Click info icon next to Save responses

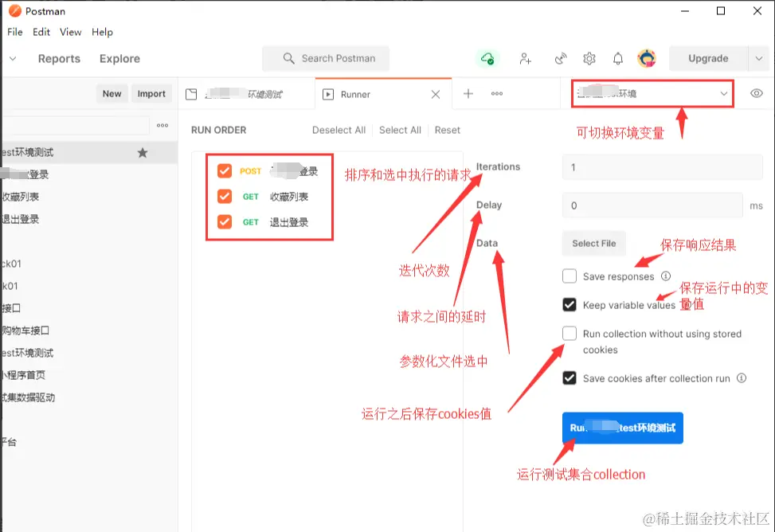666,276
